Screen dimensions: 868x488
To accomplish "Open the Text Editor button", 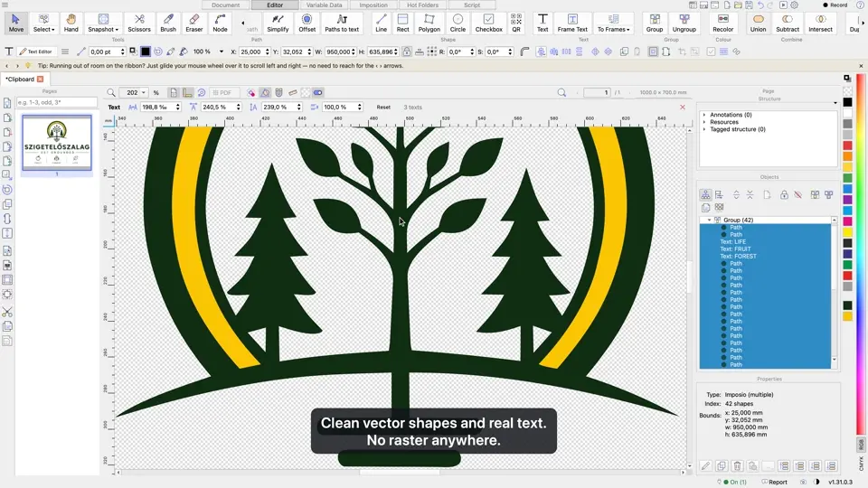I will 36,52.
